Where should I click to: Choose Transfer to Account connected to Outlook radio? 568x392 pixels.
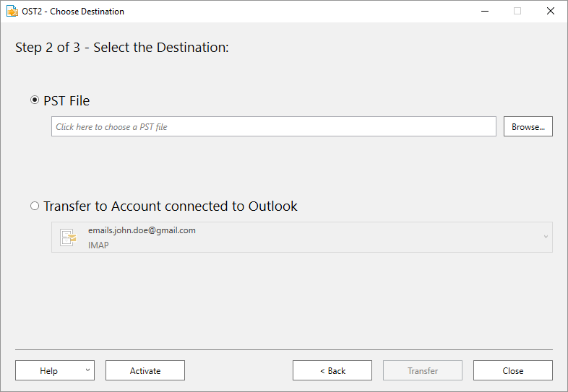pos(35,206)
